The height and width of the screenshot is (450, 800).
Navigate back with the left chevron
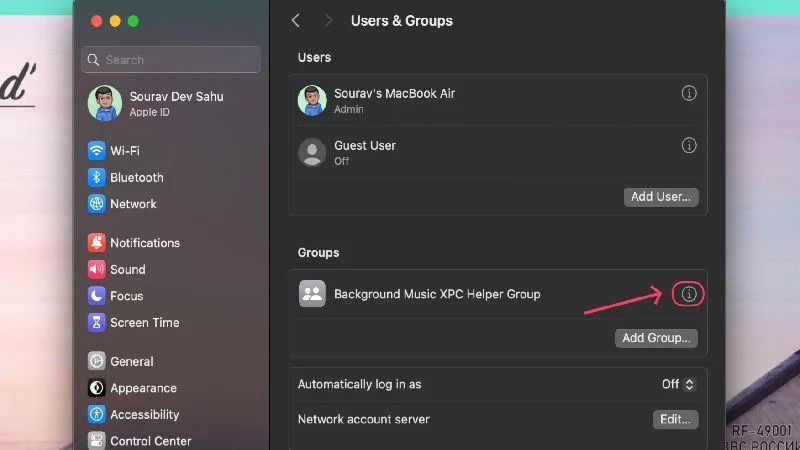(x=296, y=20)
